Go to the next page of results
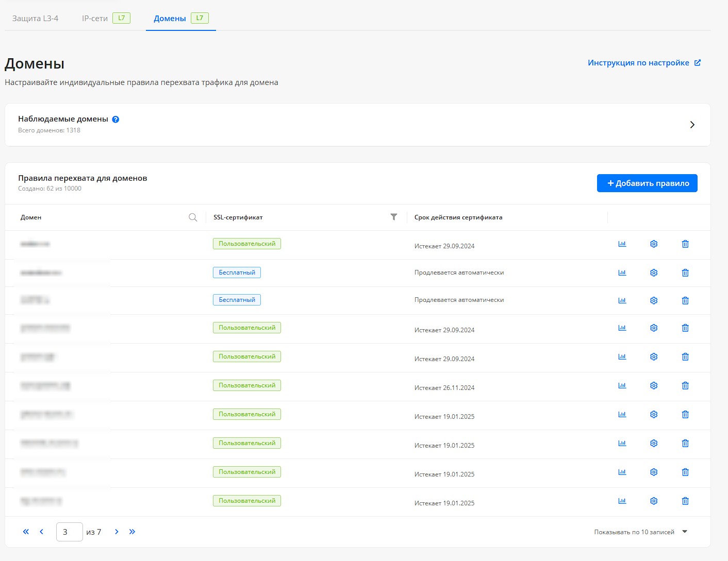728x561 pixels. [x=117, y=532]
